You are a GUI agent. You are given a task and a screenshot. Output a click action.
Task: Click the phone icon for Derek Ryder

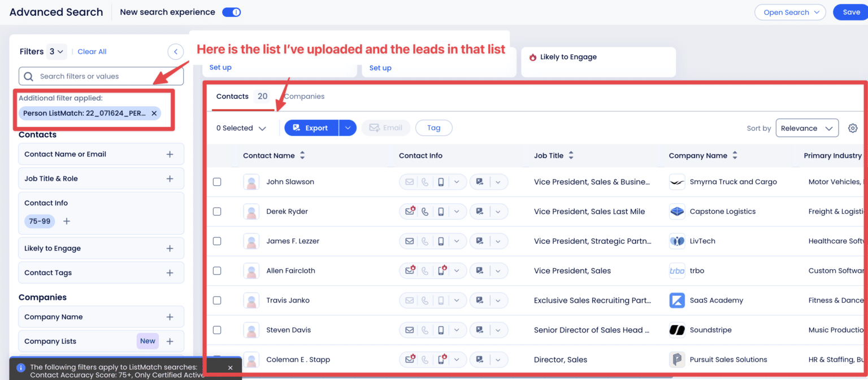click(x=425, y=211)
